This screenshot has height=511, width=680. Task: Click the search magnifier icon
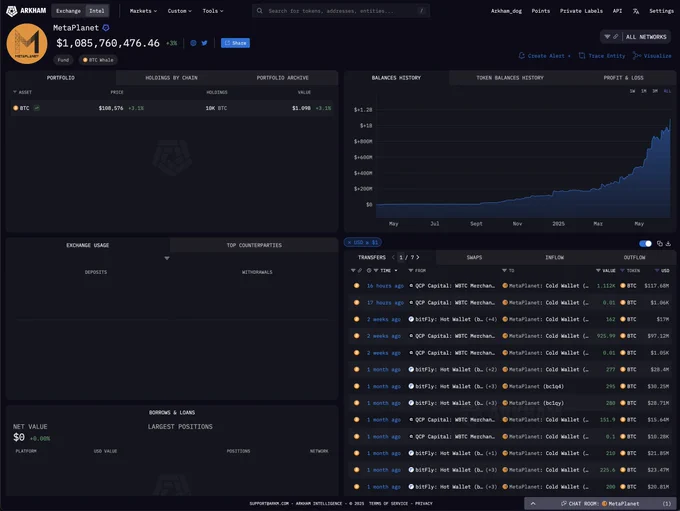click(259, 11)
